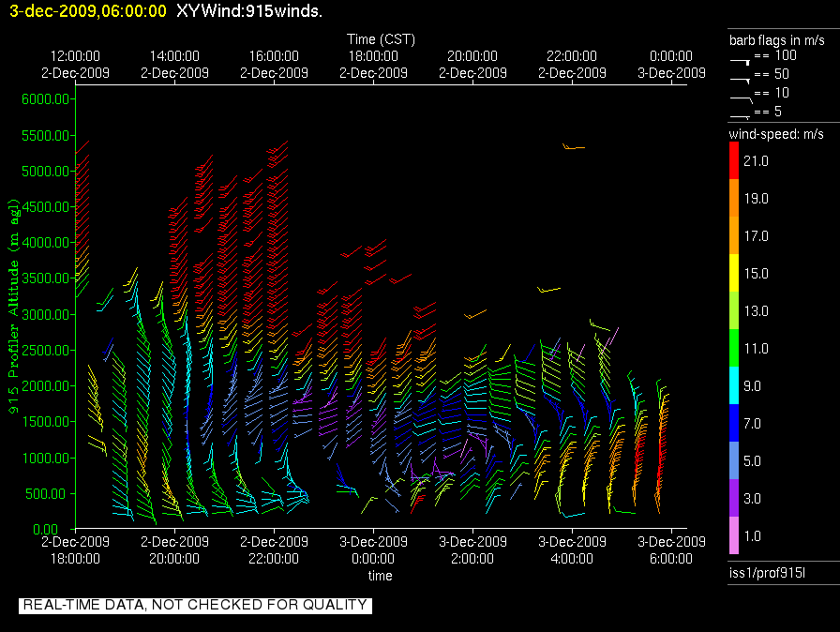Image resolution: width=840 pixels, height=632 pixels.
Task: Click the bottom '3-Dec-2009 4:00:00' tick label
Action: pos(572,550)
